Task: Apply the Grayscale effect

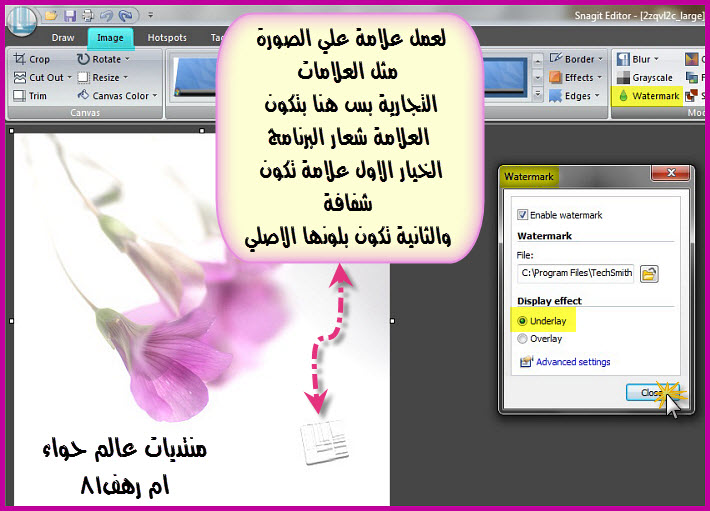Action: [649, 77]
